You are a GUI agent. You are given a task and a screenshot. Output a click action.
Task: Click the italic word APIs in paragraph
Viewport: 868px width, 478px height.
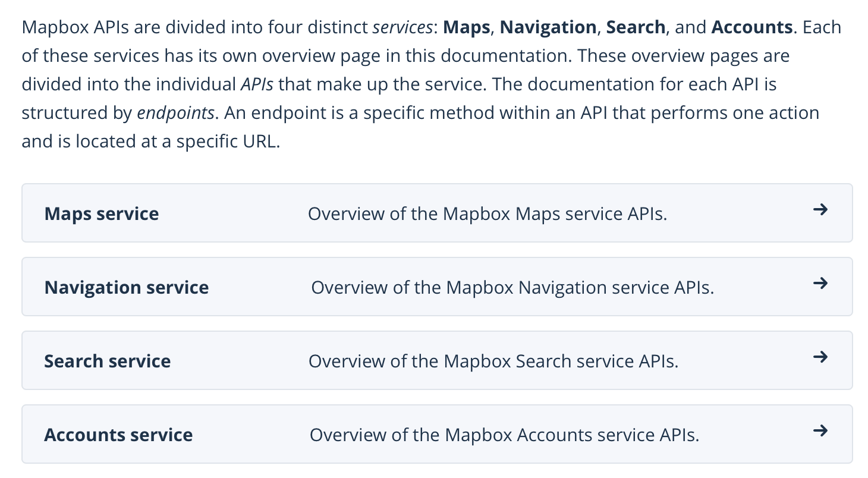point(257,84)
